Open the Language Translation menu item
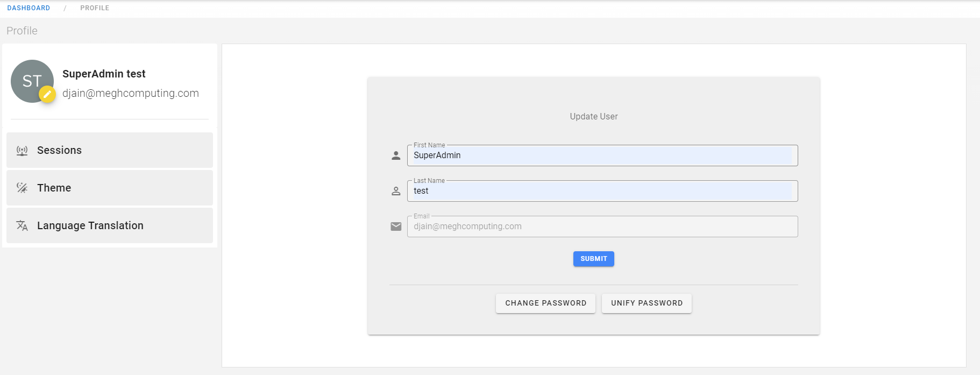Screen dimensions: 980x375 pyautogui.click(x=110, y=225)
